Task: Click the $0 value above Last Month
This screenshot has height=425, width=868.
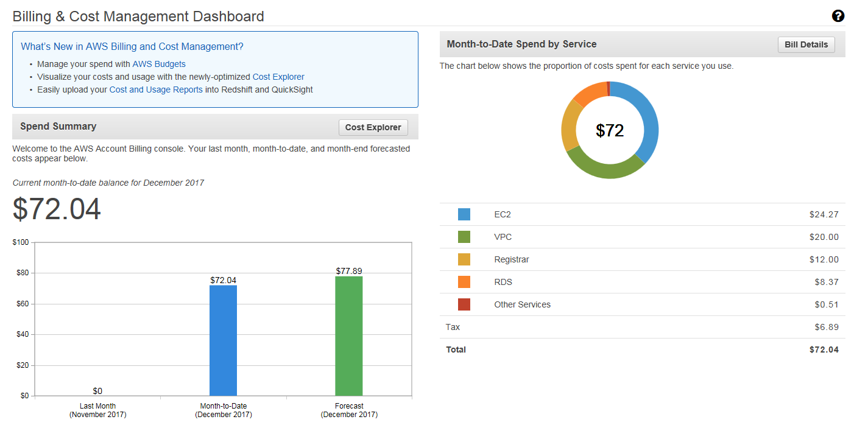Action: [x=97, y=391]
